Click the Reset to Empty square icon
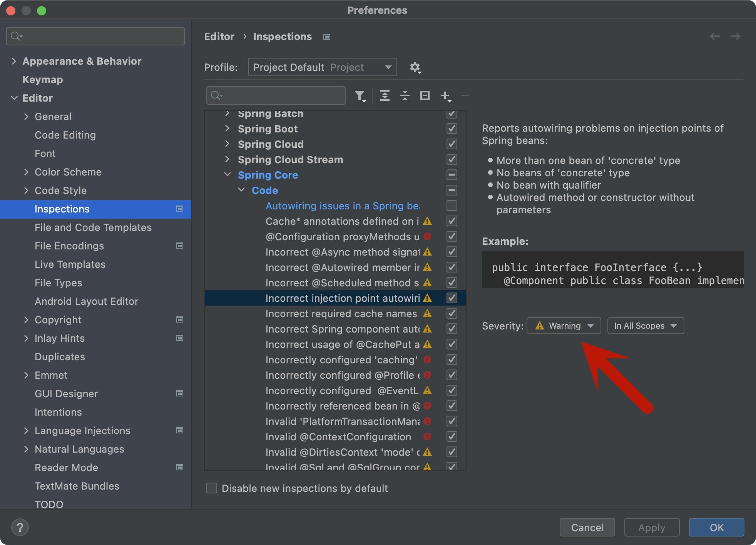The image size is (756, 545). click(x=425, y=95)
